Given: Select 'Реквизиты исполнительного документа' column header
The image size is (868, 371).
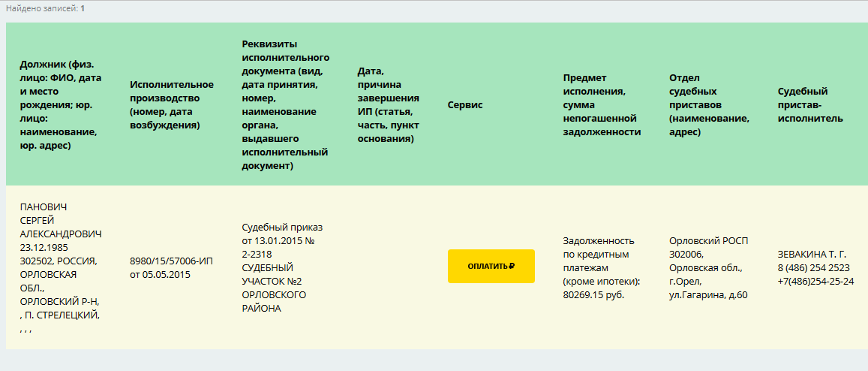Looking at the screenshot, I should pos(286,104).
